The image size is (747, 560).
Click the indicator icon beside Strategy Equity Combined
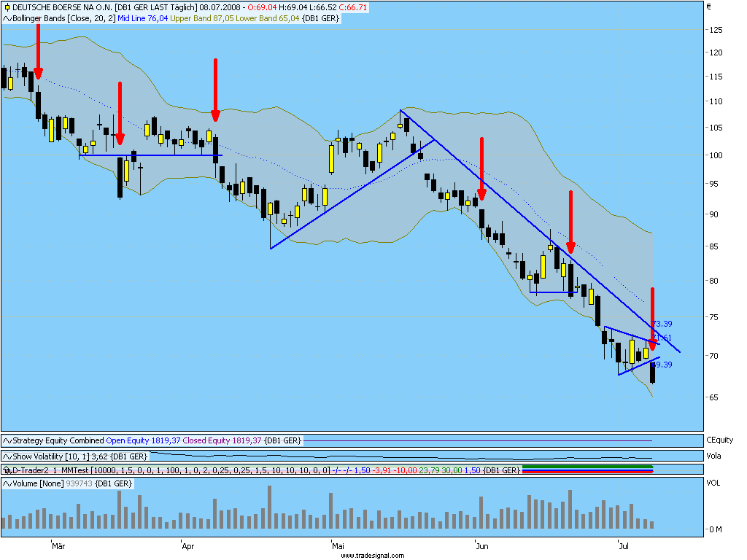click(7, 441)
